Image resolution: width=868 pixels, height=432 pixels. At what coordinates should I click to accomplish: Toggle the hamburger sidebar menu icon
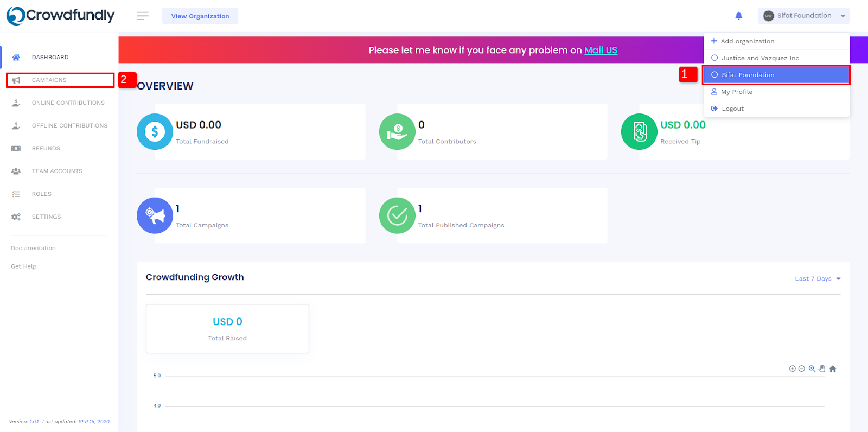[x=142, y=16]
